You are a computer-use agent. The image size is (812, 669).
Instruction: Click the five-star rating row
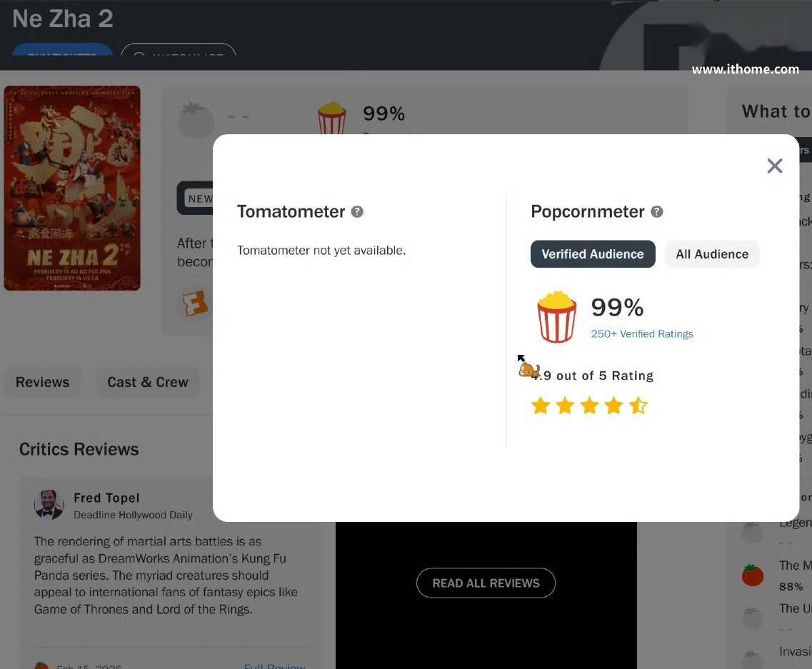(589, 406)
